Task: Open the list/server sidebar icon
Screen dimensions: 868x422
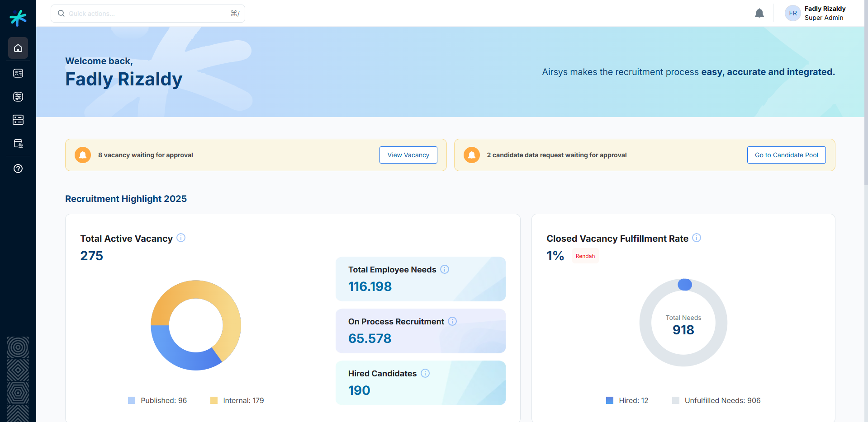Action: click(18, 120)
